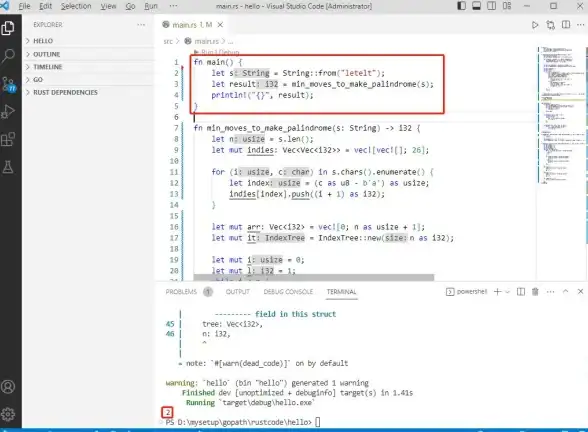The height and width of the screenshot is (432, 588).
Task: Open the Explorer view in activity bar
Action: click(8, 28)
